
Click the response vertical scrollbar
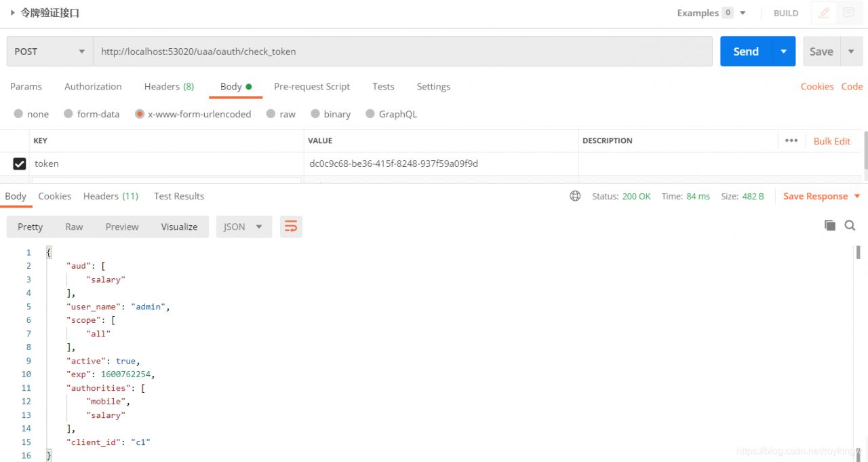click(x=858, y=252)
